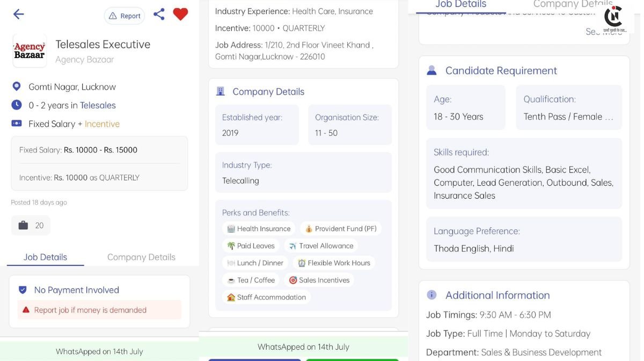Toggle the red heart favorite
644x361 pixels.
(180, 15)
